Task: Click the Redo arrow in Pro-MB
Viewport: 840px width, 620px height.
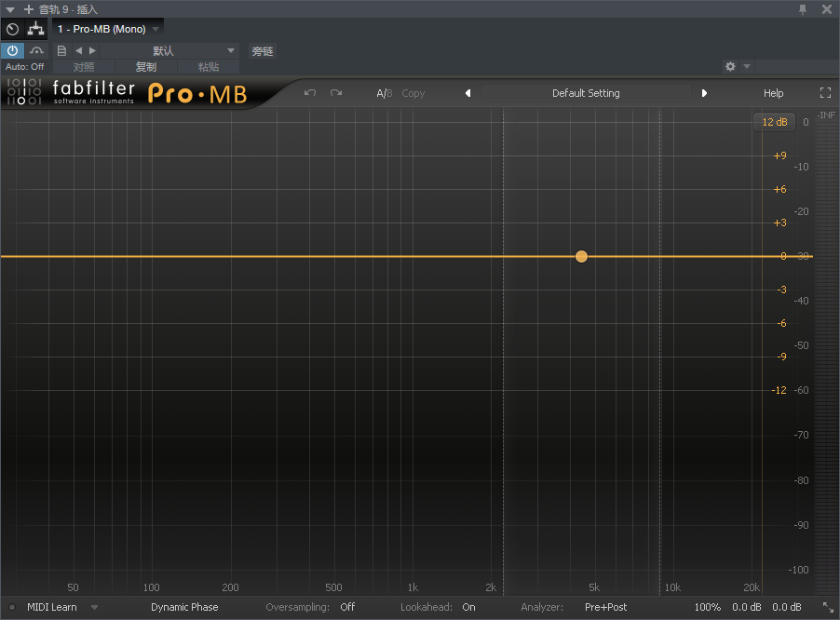Action: 336,92
